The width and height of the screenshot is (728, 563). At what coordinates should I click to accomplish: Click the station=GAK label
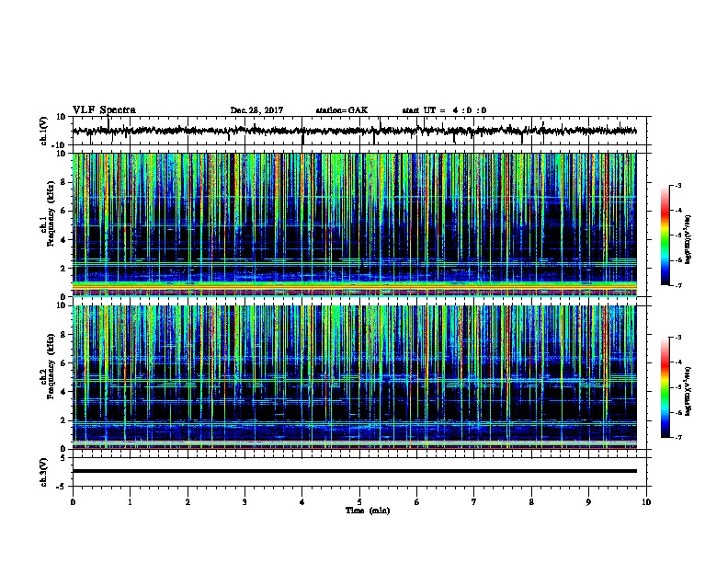point(342,110)
